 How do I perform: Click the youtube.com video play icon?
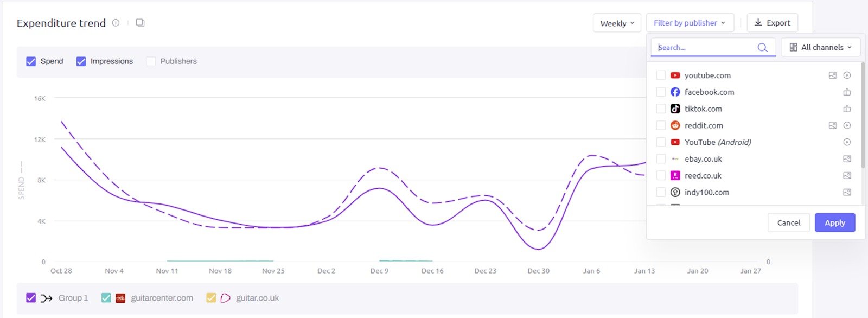[847, 75]
